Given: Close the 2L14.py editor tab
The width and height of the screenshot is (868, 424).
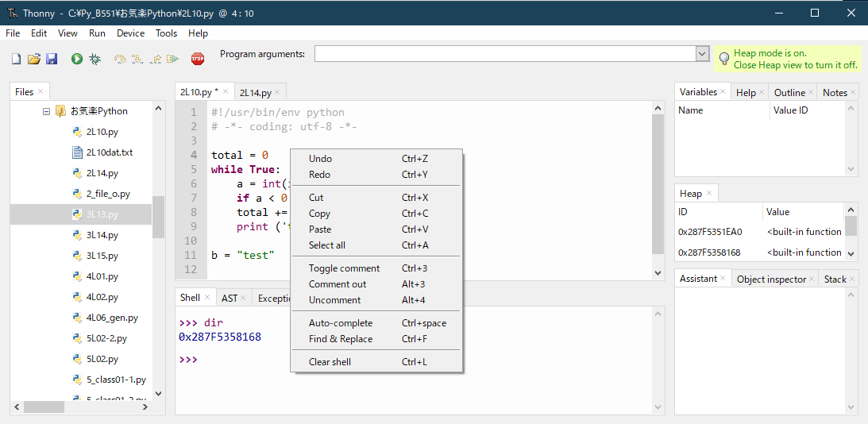Looking at the screenshot, I should click(277, 92).
